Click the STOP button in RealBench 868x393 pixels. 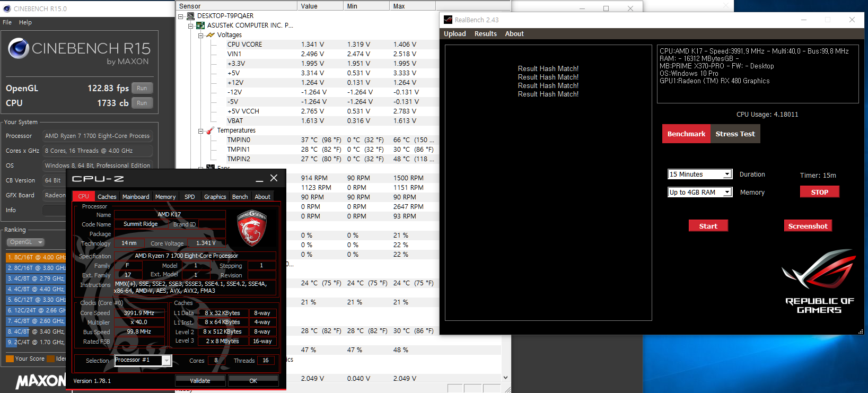click(819, 192)
